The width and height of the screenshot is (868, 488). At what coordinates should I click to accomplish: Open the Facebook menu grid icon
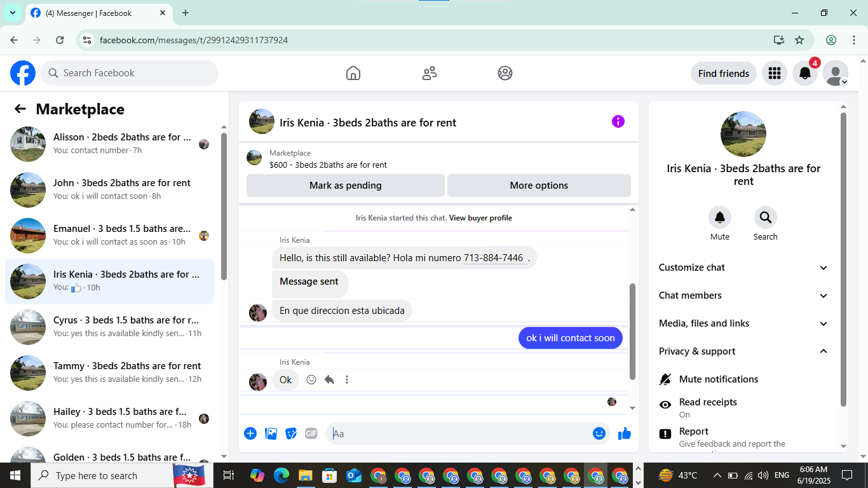[774, 73]
